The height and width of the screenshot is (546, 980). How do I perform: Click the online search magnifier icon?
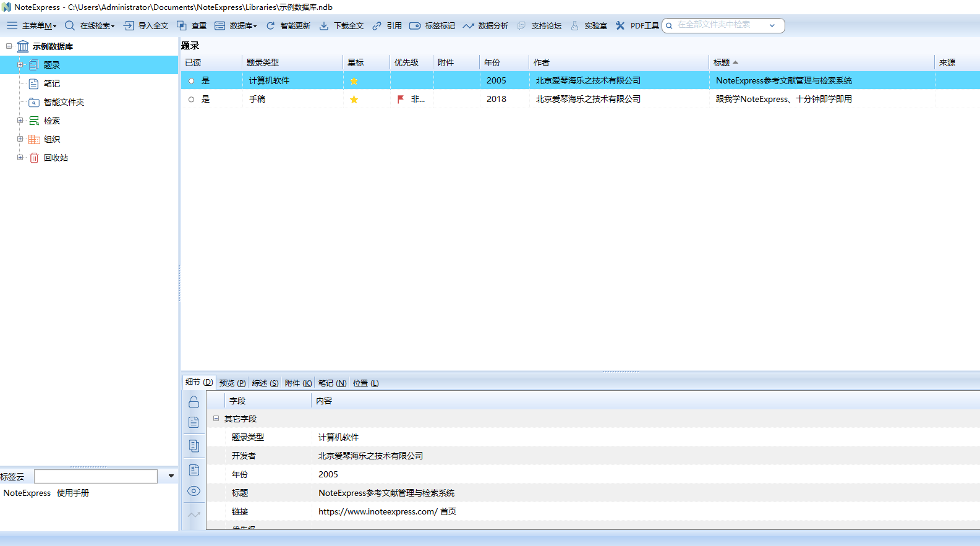pos(70,25)
